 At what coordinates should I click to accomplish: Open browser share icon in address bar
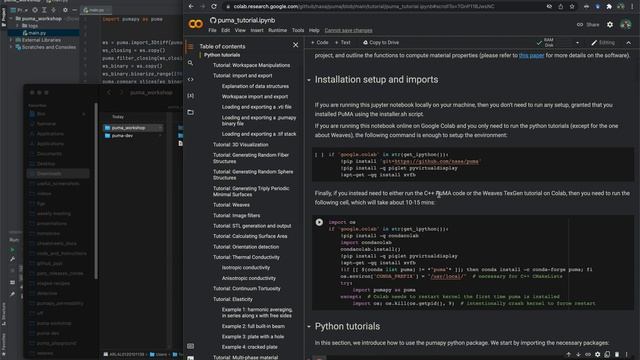click(560, 6)
